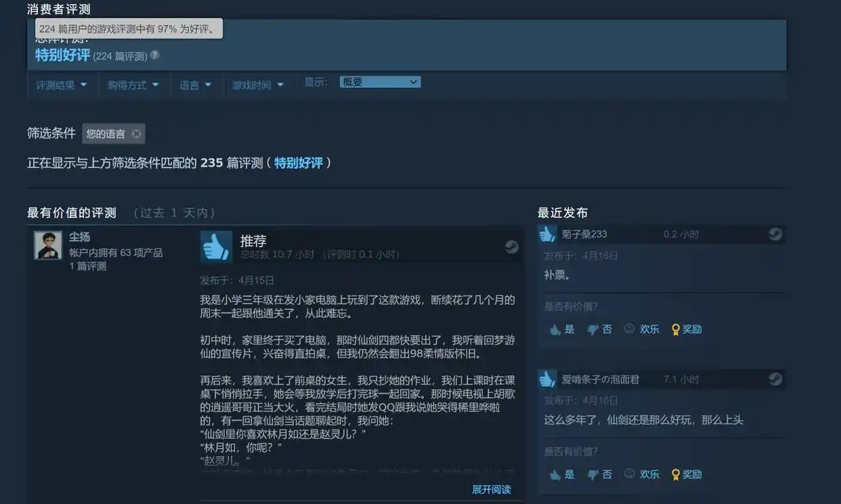Click the share icon on 菊子桑233's review
Screen dimensions: 841x504
tap(775, 233)
